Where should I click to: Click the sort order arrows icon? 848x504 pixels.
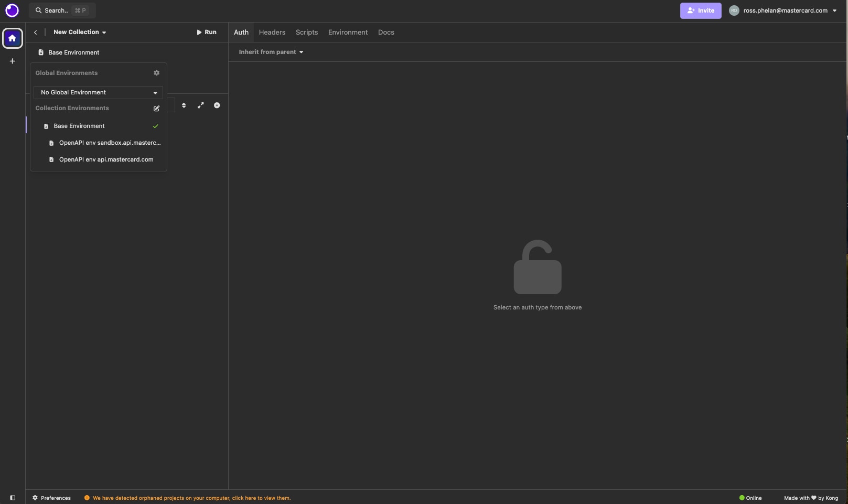184,105
